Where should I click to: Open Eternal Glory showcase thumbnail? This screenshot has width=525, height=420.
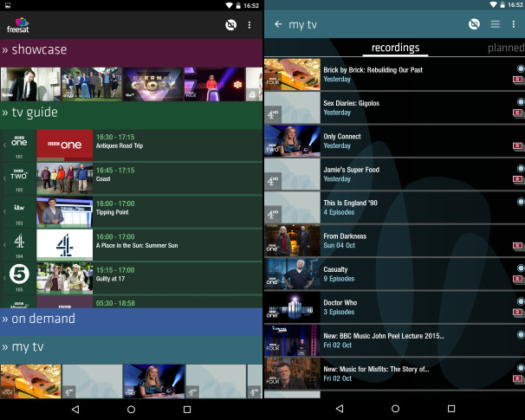(153, 84)
